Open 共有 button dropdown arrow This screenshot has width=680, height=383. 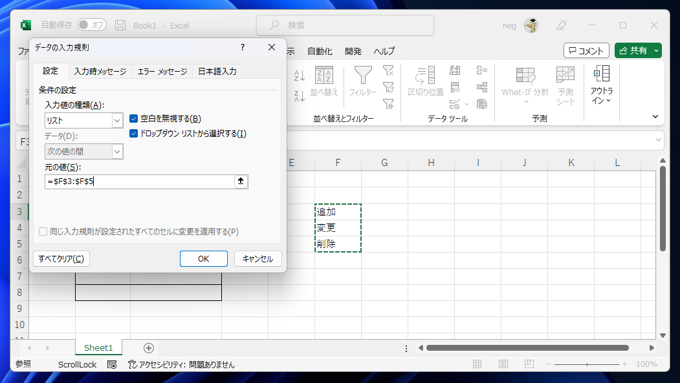tap(656, 51)
